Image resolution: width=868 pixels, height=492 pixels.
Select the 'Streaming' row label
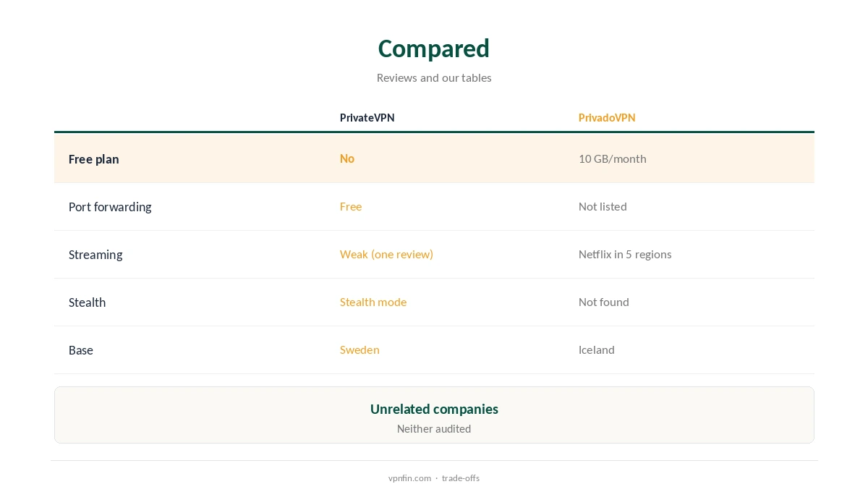click(95, 255)
